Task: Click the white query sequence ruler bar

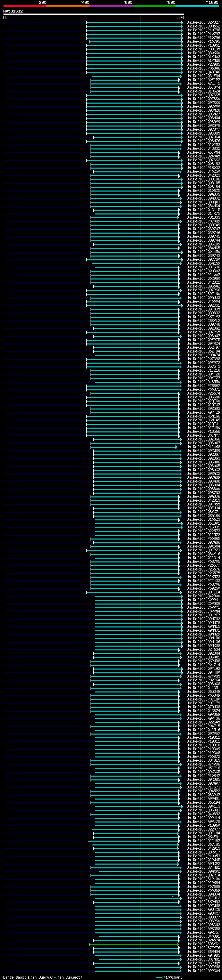Action: (93, 15)
